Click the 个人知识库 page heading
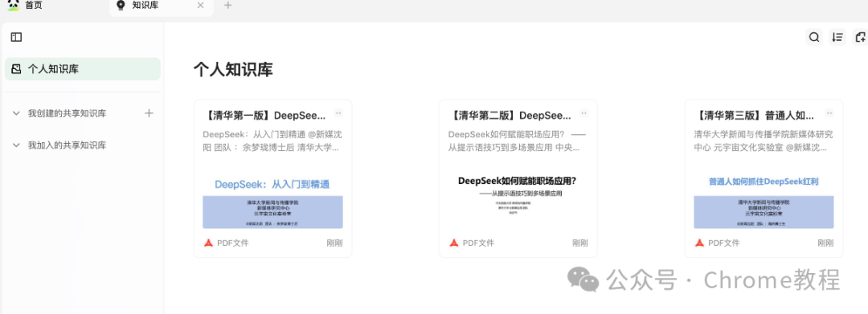This screenshot has width=868, height=314. pos(233,70)
